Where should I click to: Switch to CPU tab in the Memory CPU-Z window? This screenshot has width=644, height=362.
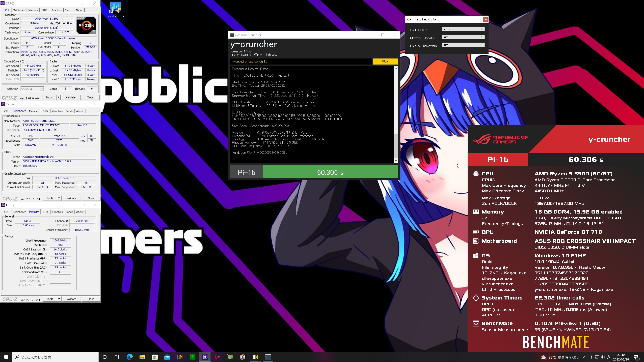pos(7,212)
